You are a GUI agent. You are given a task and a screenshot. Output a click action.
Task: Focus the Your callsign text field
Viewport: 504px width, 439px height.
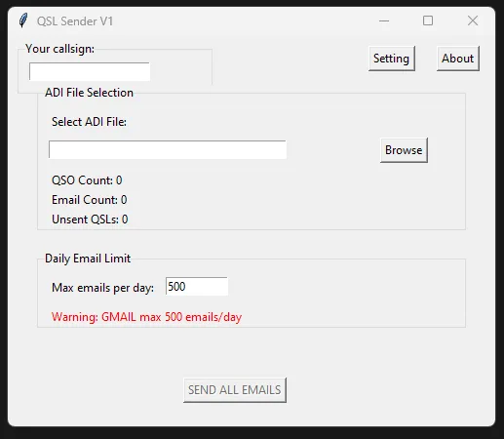click(x=90, y=71)
